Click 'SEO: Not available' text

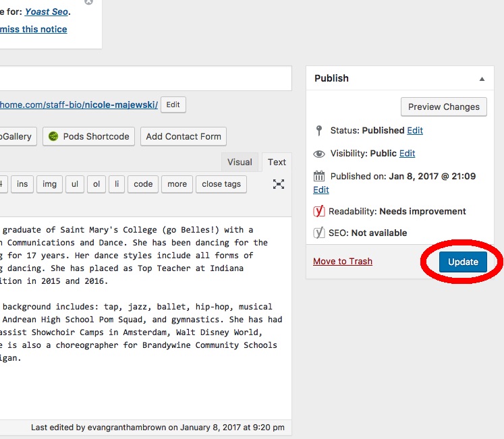368,233
